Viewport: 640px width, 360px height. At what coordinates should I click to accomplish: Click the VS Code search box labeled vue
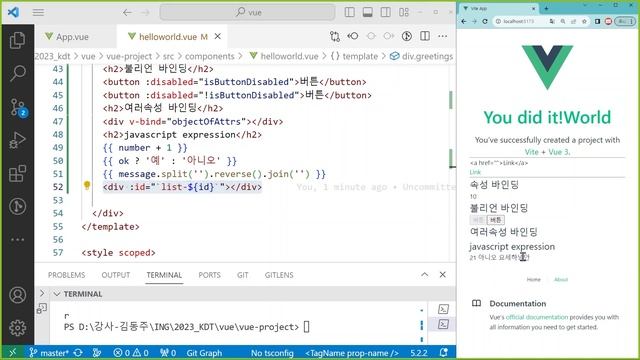pyautogui.click(x=247, y=12)
